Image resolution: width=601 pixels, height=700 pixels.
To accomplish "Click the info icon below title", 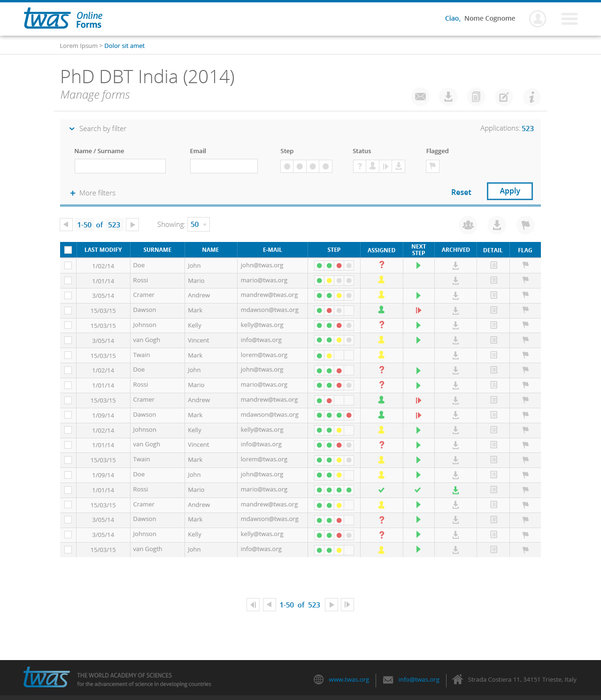I will (532, 97).
